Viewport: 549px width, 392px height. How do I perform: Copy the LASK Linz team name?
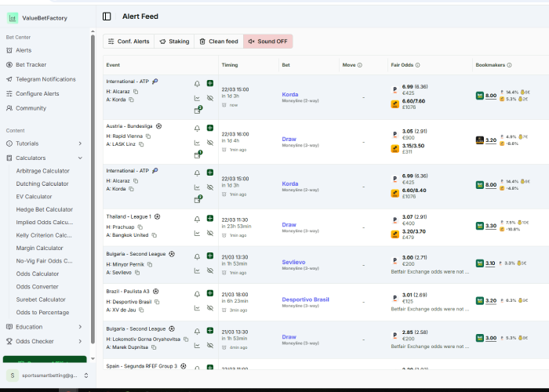[141, 144]
